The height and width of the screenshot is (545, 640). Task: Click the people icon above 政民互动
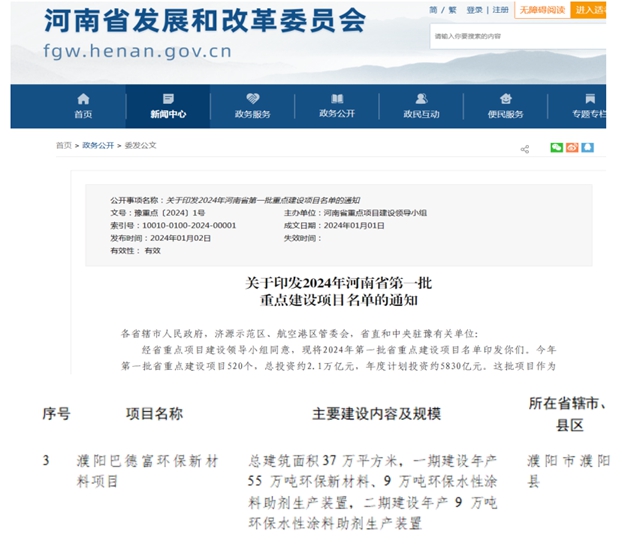(421, 98)
